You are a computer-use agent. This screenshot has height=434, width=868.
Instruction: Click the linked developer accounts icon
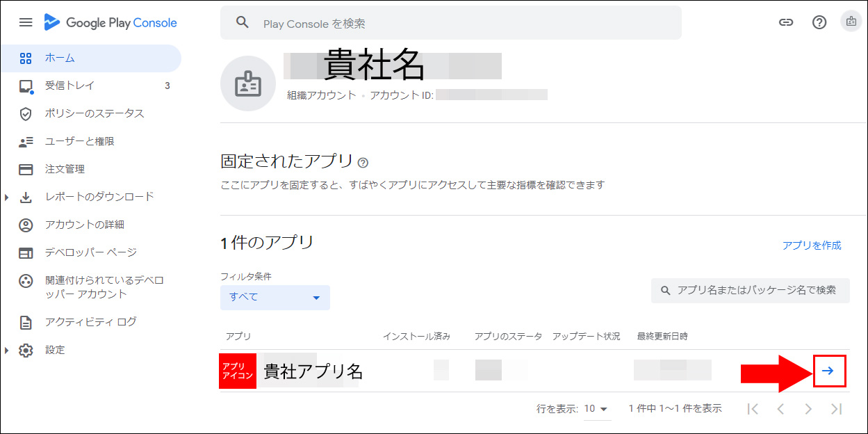[x=26, y=281]
